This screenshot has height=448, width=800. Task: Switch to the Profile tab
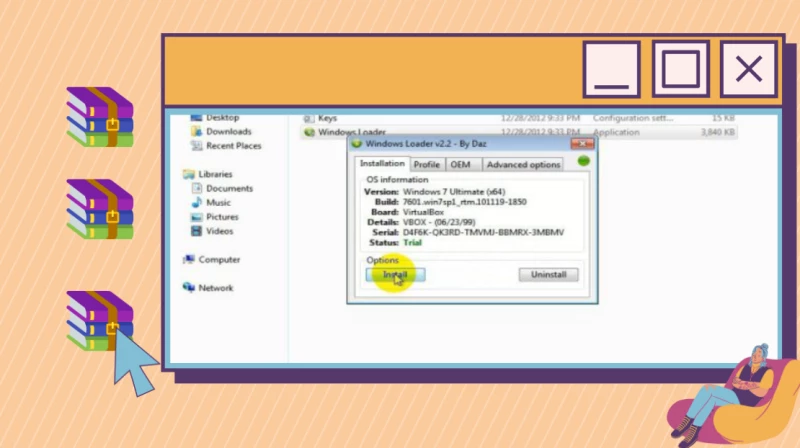(427, 164)
